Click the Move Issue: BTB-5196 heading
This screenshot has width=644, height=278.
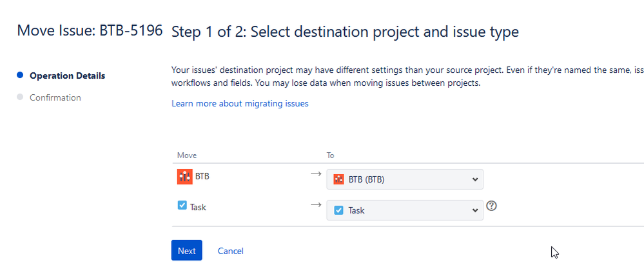(x=90, y=30)
